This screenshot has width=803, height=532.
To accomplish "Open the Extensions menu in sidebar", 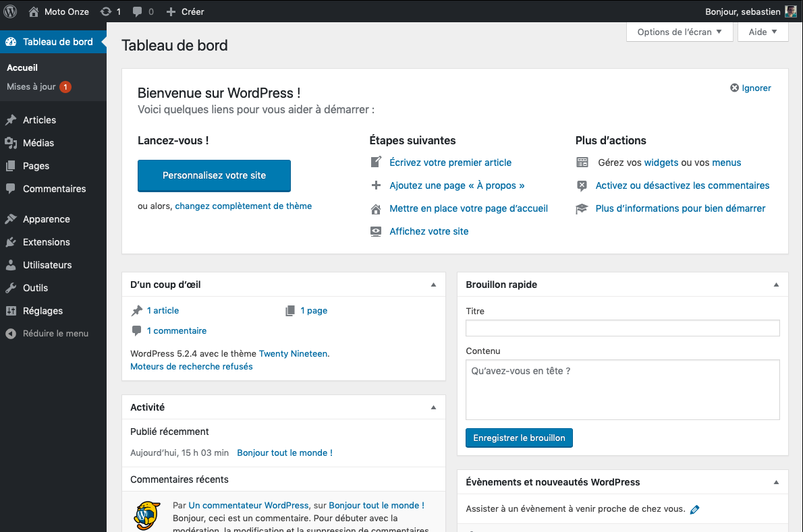I will click(46, 242).
